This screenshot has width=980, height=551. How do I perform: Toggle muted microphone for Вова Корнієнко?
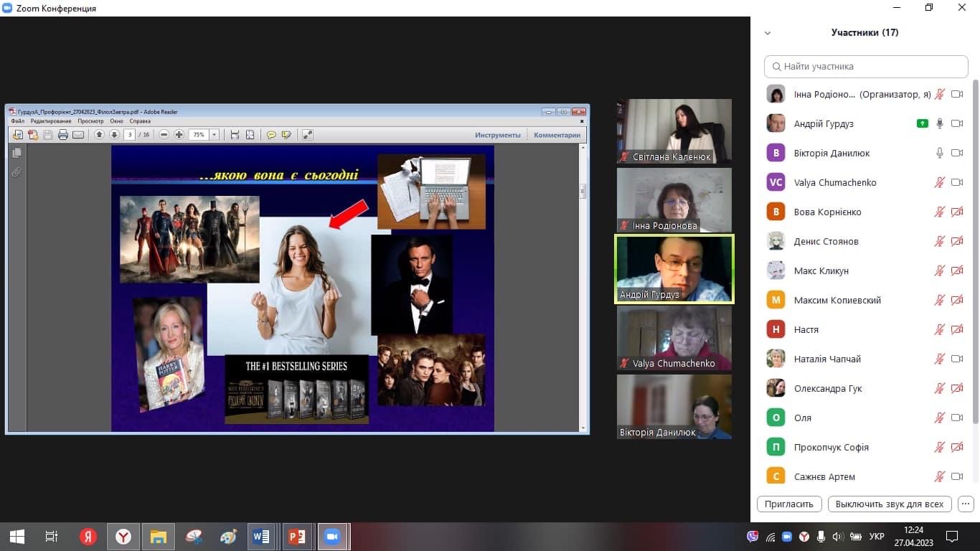tap(939, 212)
